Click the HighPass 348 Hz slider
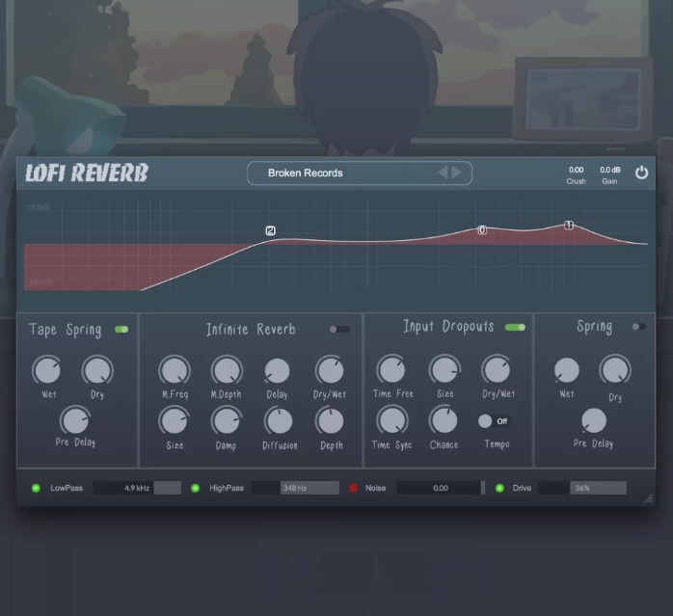 pyautogui.click(x=295, y=488)
